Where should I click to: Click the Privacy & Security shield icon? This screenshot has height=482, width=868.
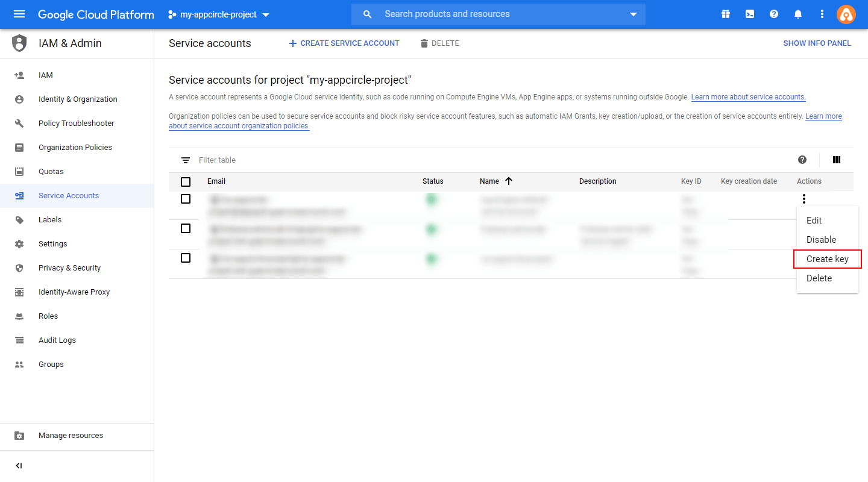pyautogui.click(x=19, y=268)
